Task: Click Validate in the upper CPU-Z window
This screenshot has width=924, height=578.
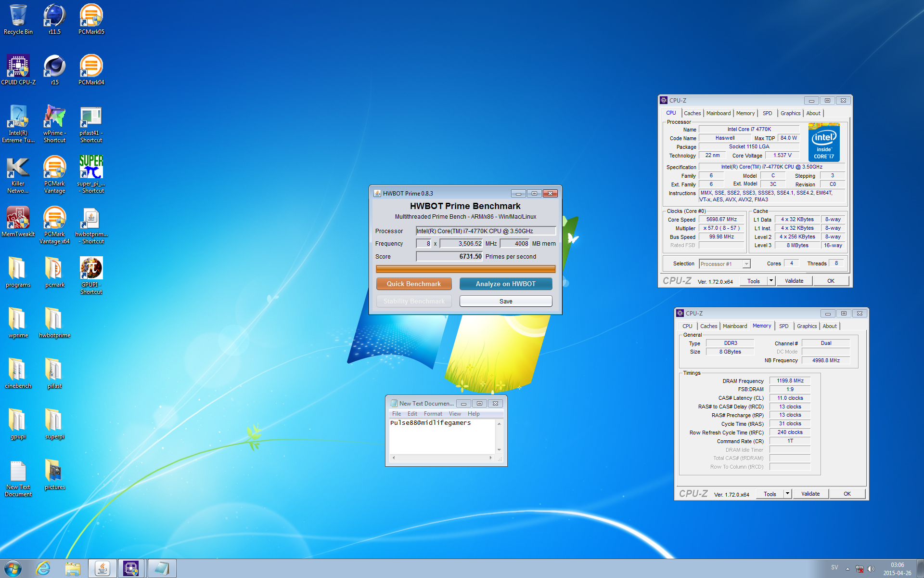Action: click(794, 281)
